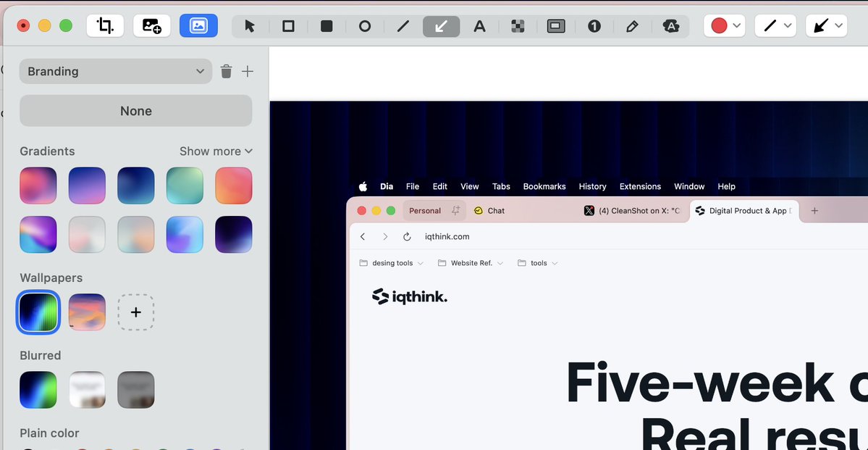The image size is (868, 450).
Task: Switch to the Personal profile tab
Action: click(x=434, y=211)
